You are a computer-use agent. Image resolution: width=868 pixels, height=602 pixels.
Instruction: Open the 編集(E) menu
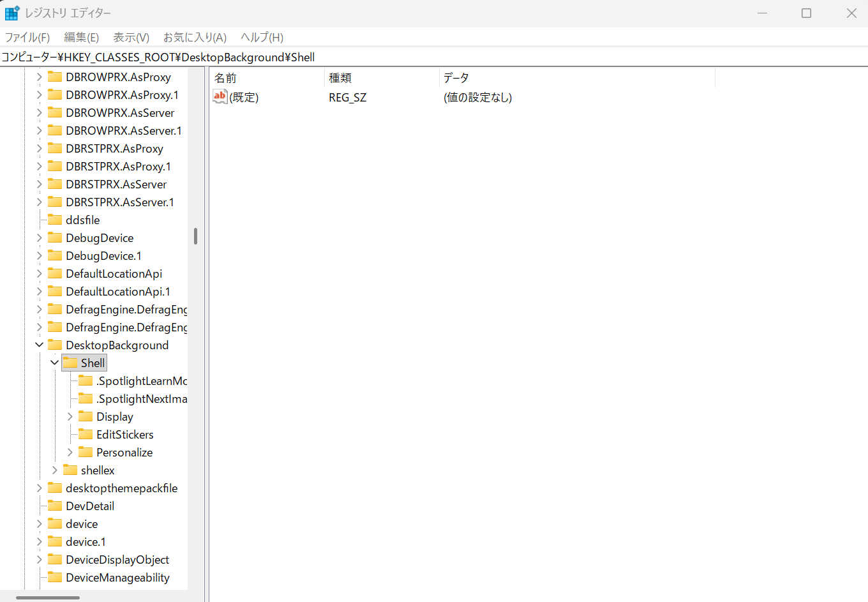pos(81,38)
